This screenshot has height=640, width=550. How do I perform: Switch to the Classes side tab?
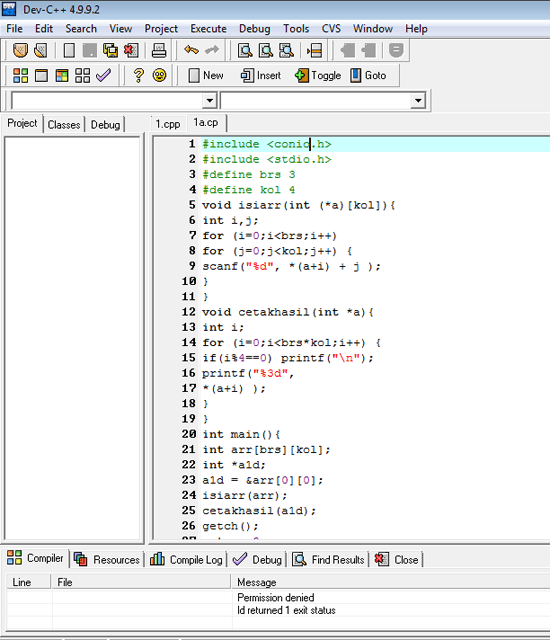tap(64, 124)
